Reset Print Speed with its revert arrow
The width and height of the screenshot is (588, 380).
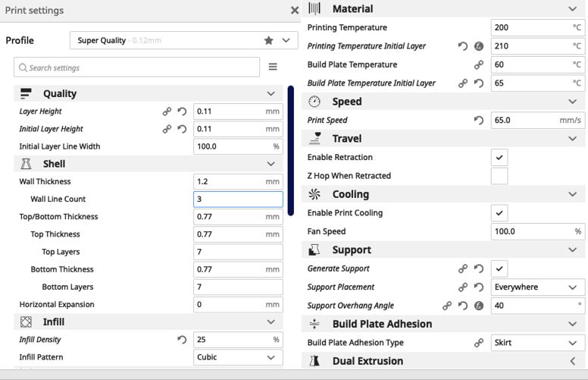[479, 121]
